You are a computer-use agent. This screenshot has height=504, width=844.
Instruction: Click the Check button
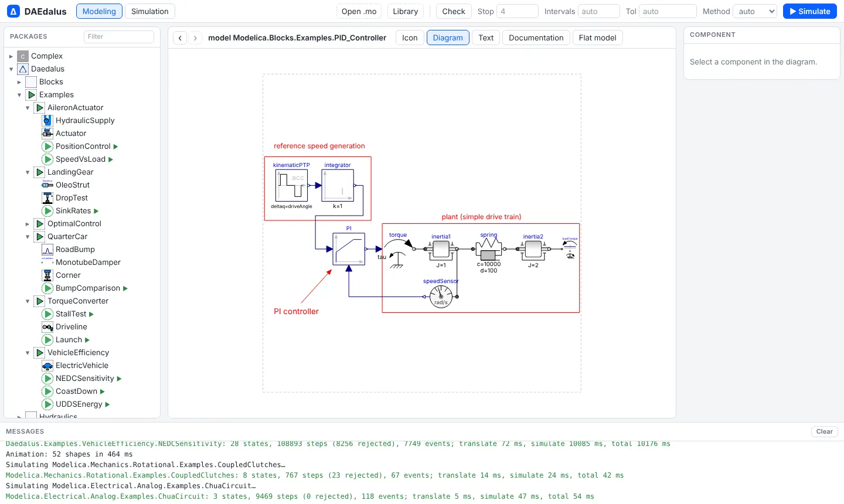pyautogui.click(x=454, y=11)
